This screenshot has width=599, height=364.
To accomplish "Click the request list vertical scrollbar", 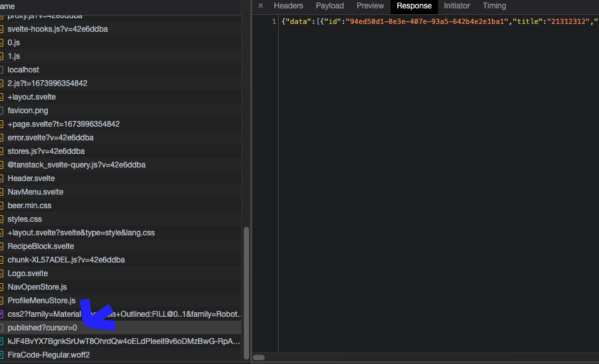I will click(246, 293).
